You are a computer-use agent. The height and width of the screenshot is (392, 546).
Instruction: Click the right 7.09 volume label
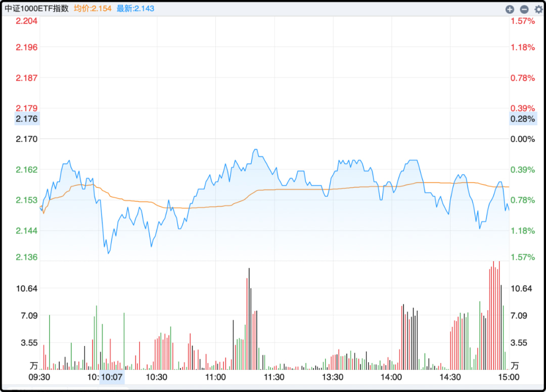point(519,316)
